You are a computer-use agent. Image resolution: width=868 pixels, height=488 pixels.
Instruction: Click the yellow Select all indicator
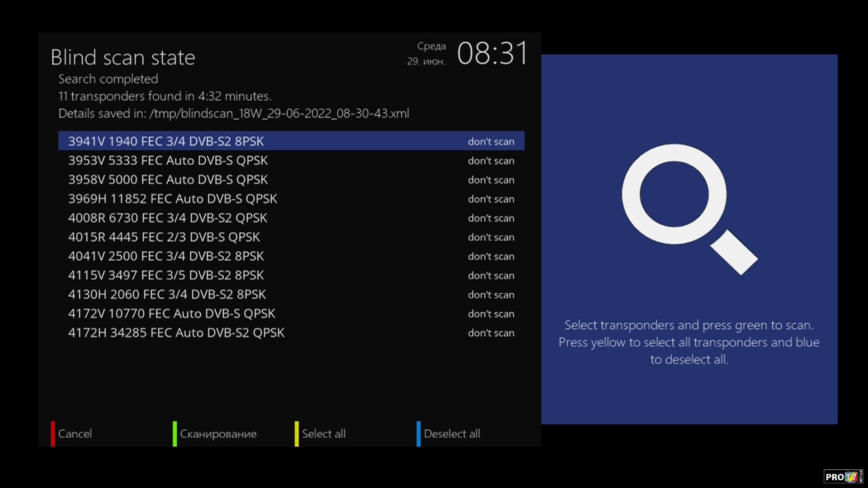(x=297, y=434)
